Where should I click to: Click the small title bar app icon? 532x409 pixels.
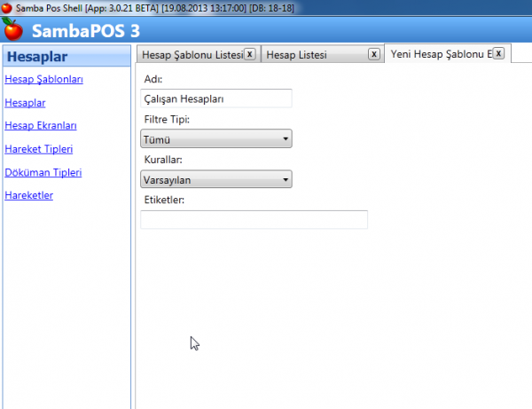[x=7, y=7]
